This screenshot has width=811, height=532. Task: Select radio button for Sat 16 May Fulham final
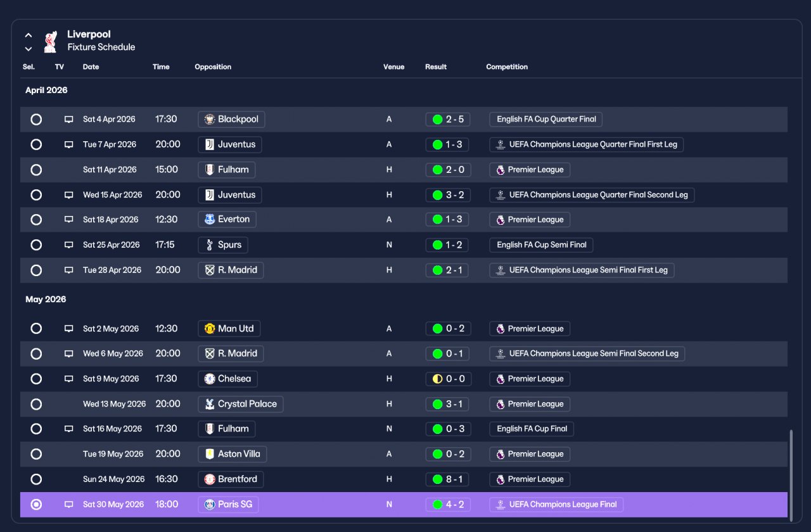[36, 429]
